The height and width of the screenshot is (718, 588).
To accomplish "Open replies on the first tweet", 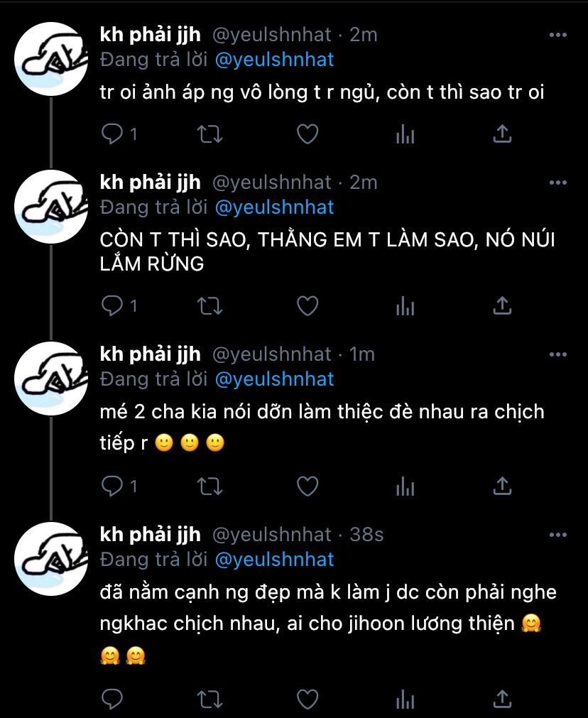I will pyautogui.click(x=119, y=134).
